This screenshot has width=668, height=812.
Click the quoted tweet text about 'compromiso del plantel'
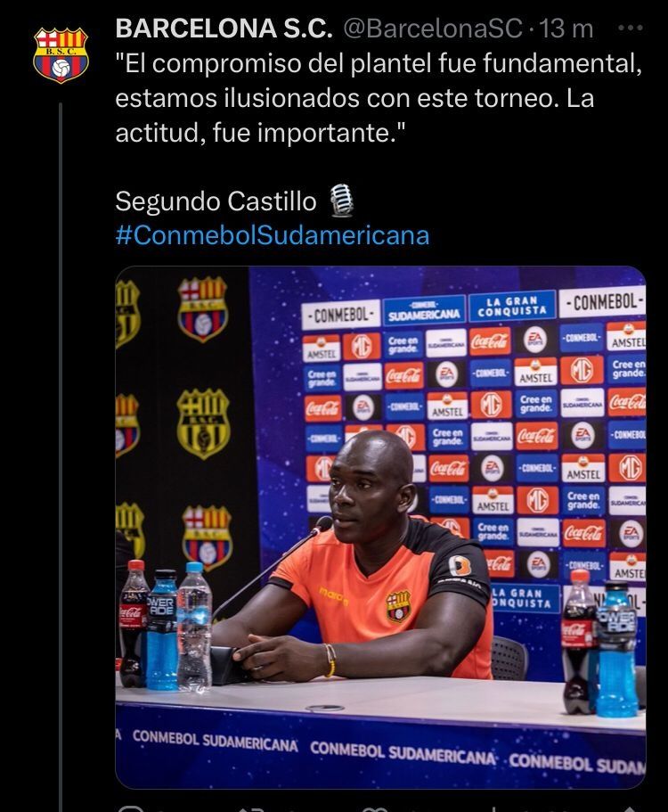pos(379,98)
